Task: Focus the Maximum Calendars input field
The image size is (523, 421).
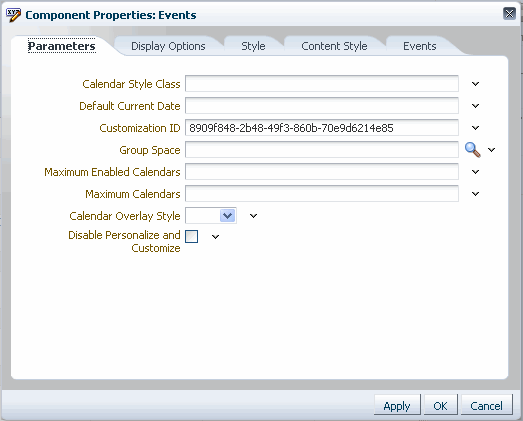Action: [x=322, y=194]
